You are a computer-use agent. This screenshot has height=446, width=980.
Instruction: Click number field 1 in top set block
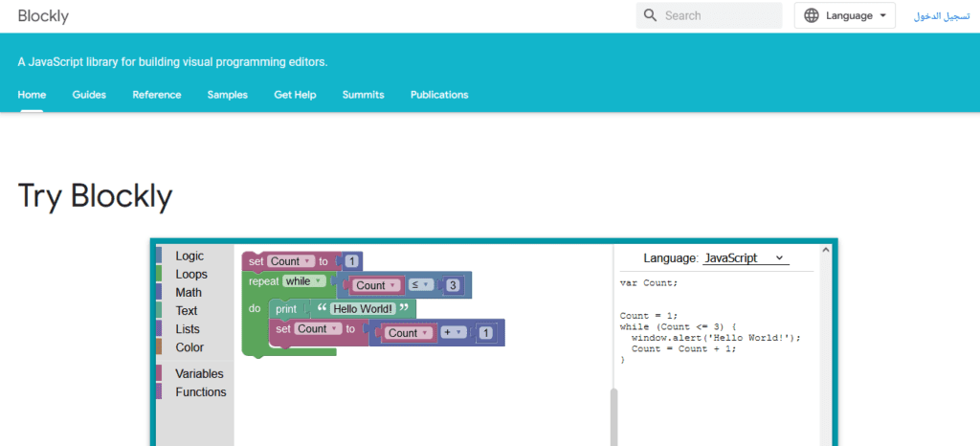coord(352,261)
